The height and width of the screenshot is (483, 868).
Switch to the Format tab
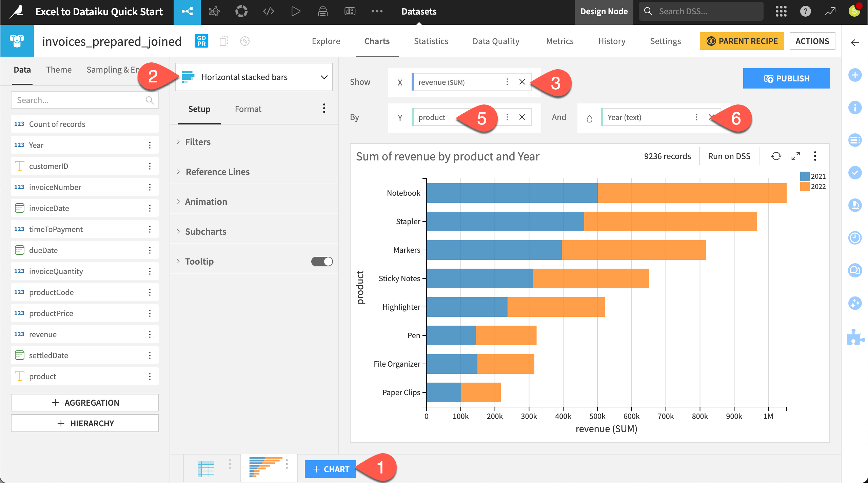click(248, 109)
